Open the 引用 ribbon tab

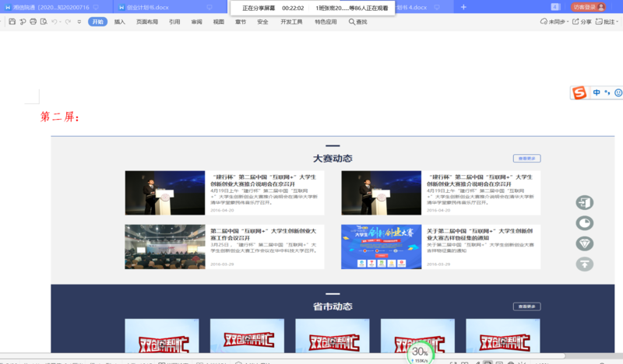174,22
